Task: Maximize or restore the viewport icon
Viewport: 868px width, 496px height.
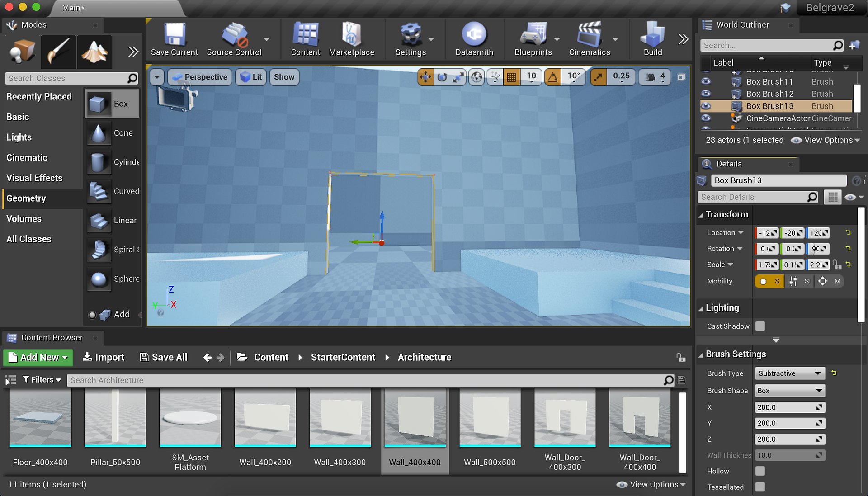Action: [x=681, y=77]
